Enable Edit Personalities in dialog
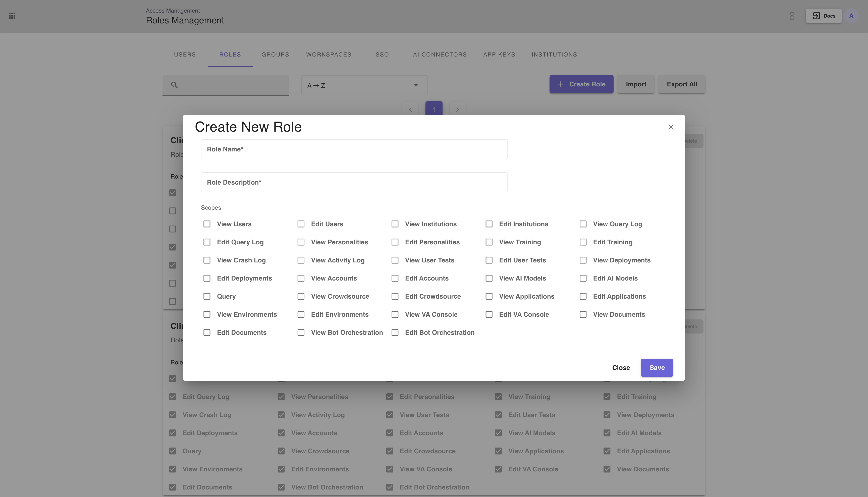 pyautogui.click(x=395, y=242)
